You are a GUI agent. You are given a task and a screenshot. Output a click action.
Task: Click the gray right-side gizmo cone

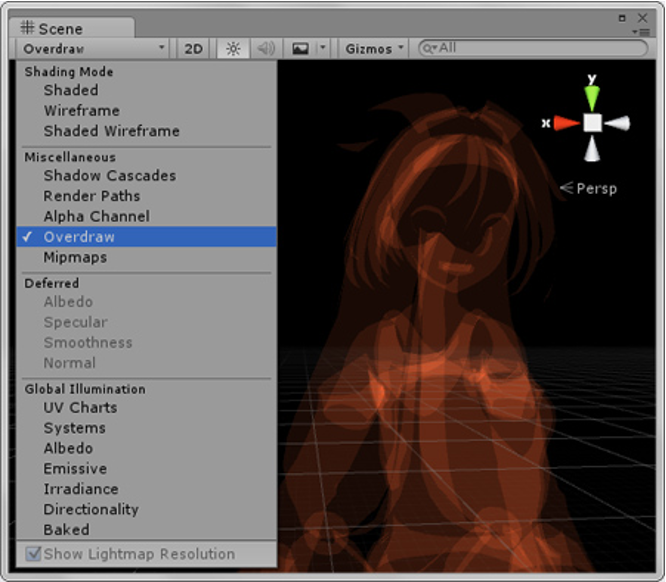click(618, 123)
